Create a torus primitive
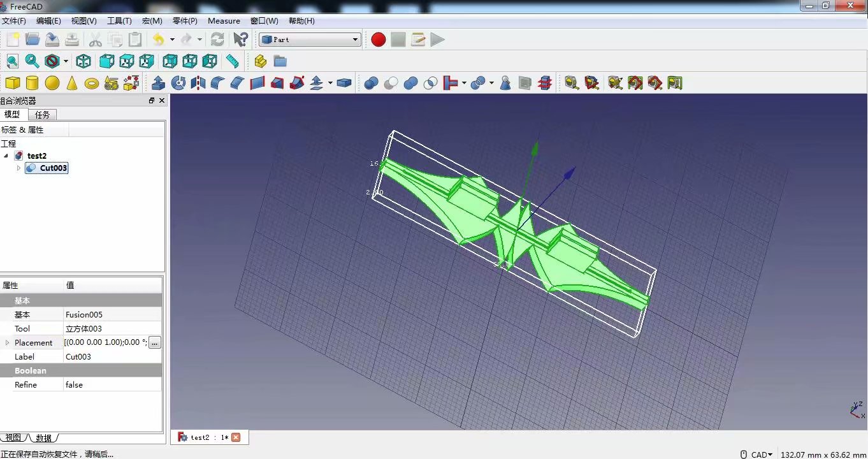This screenshot has width=868, height=459. (x=92, y=83)
